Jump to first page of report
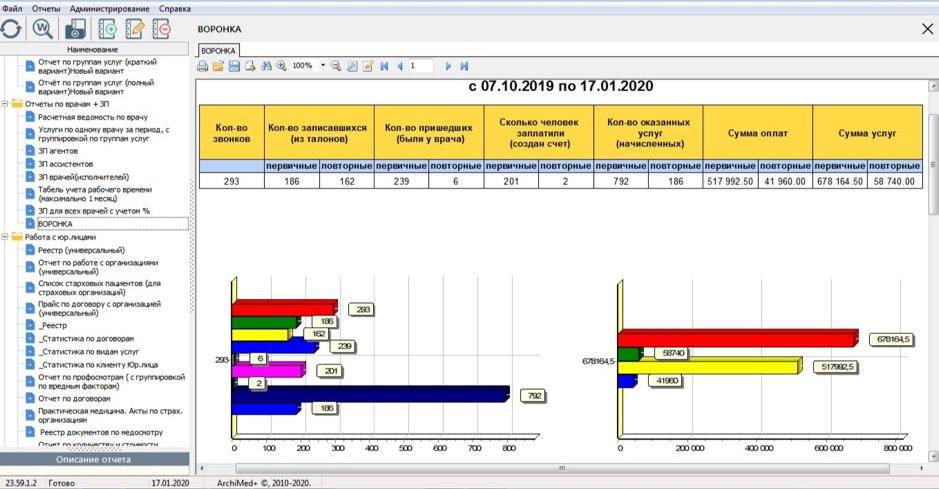This screenshot has width=939, height=489. click(x=384, y=66)
